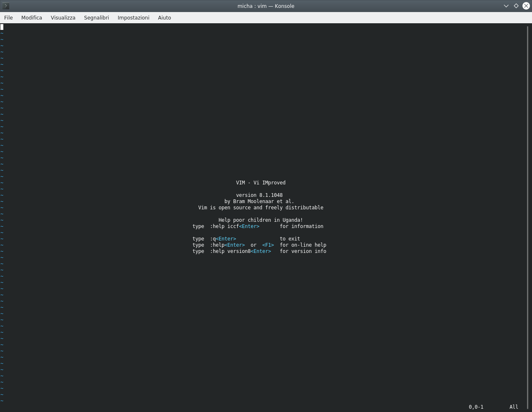Close the Konsole window
This screenshot has width=532, height=412.
coord(526,6)
